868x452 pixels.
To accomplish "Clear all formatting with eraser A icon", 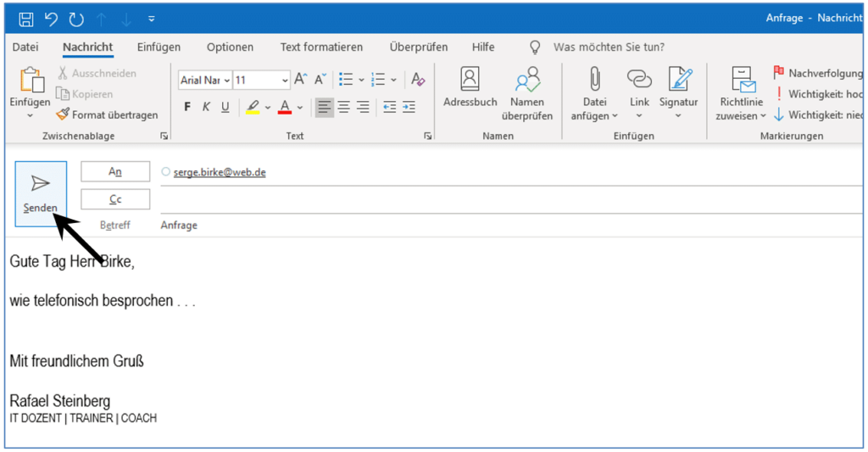I will pyautogui.click(x=418, y=79).
